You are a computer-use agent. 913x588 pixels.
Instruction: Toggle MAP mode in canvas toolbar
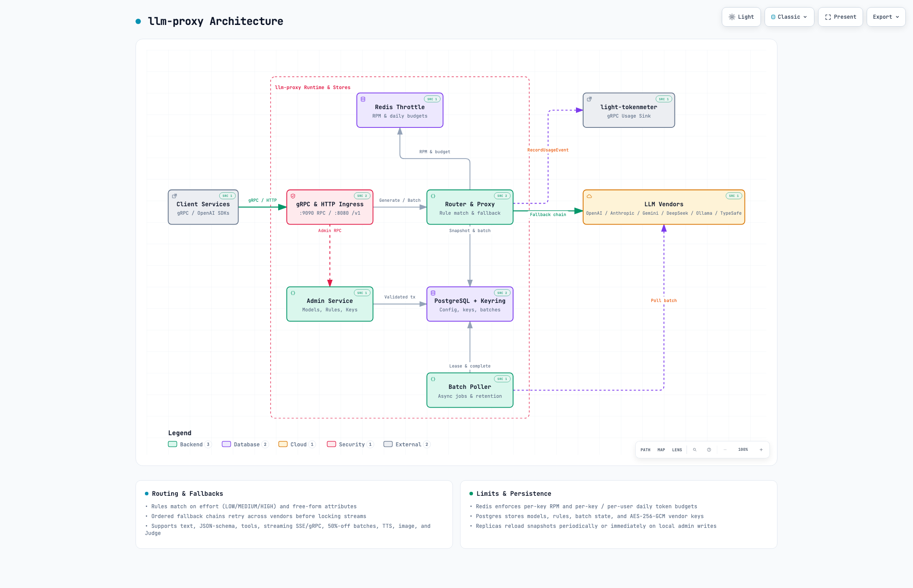click(661, 450)
